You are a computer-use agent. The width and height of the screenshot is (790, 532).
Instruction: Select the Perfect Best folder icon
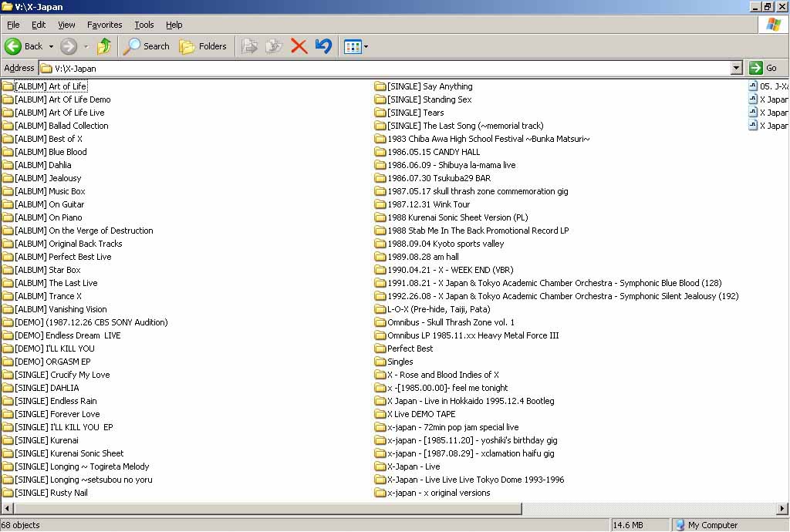[x=380, y=348]
